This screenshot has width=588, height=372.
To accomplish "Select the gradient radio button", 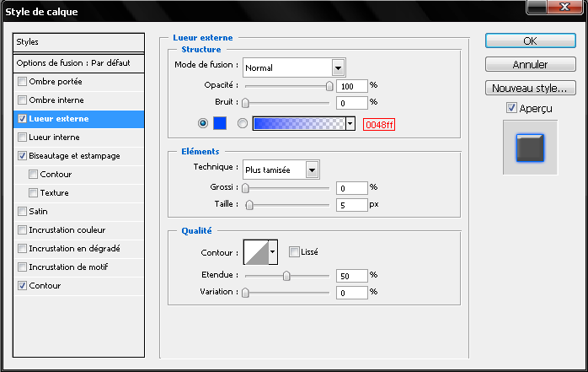I will tap(243, 123).
